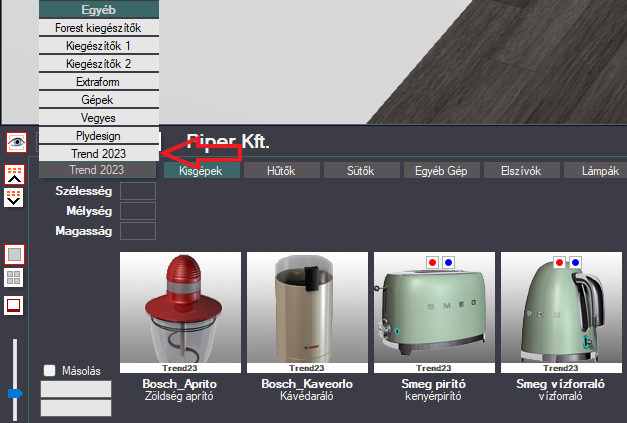Select Forest kiegészítők from the menu
The image size is (627, 423).
pos(99,28)
